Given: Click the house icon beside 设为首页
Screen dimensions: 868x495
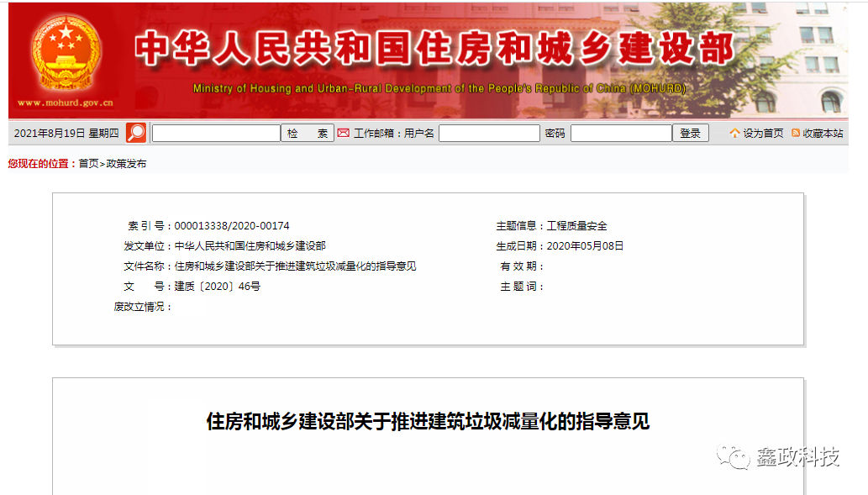Looking at the screenshot, I should click(x=734, y=134).
